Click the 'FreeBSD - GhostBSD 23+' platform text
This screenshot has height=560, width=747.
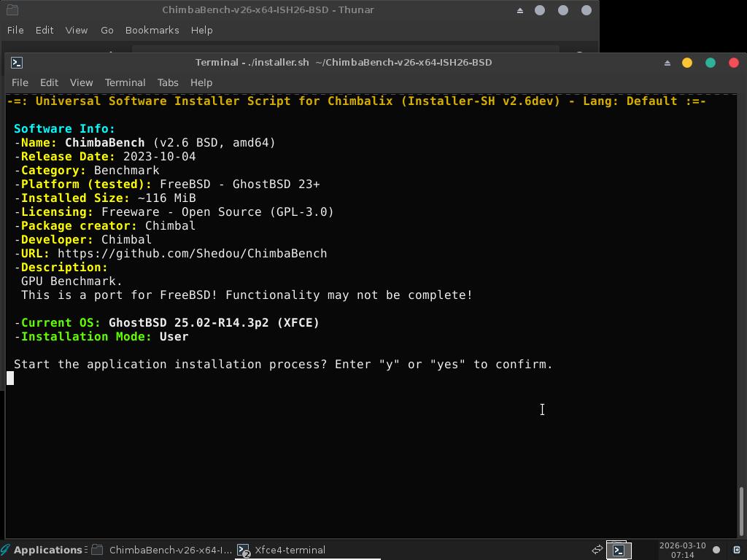coord(239,184)
